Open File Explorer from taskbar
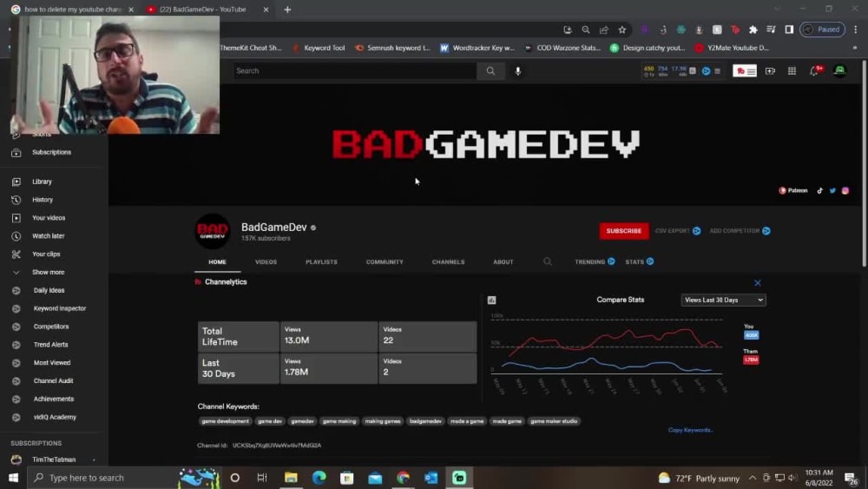 click(x=291, y=478)
